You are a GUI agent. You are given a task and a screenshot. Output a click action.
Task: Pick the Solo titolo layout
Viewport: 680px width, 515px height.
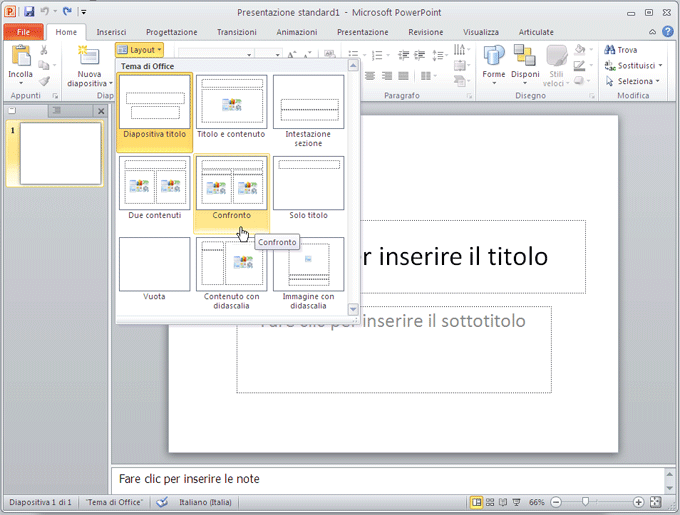308,188
